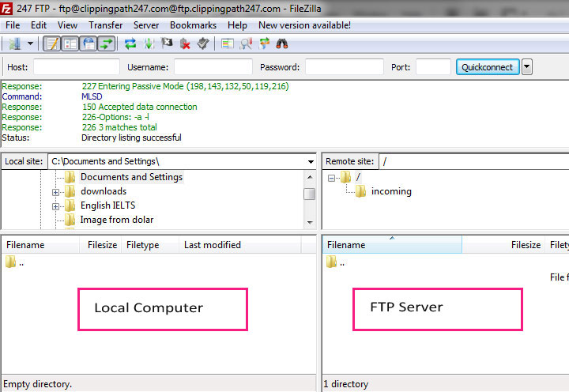Toggle message log display
The image size is (569, 392).
click(52, 44)
